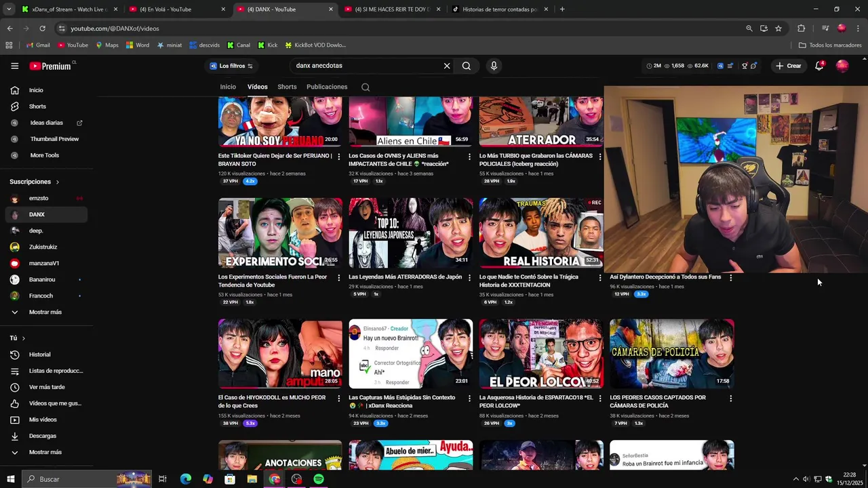Screen dimensions: 868x488
Task: Expand Mostrar más under subscriptions
Action: (x=45, y=312)
